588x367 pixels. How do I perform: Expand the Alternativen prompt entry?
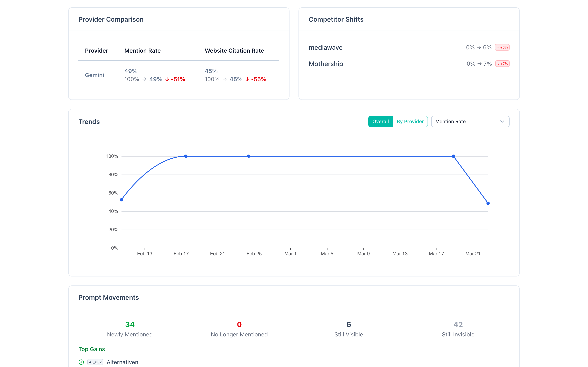coord(122,362)
